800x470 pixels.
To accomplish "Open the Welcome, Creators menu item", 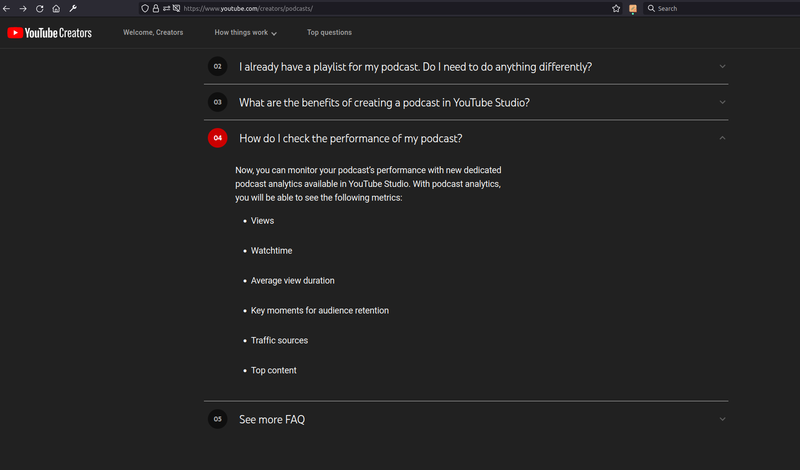I will (x=153, y=33).
